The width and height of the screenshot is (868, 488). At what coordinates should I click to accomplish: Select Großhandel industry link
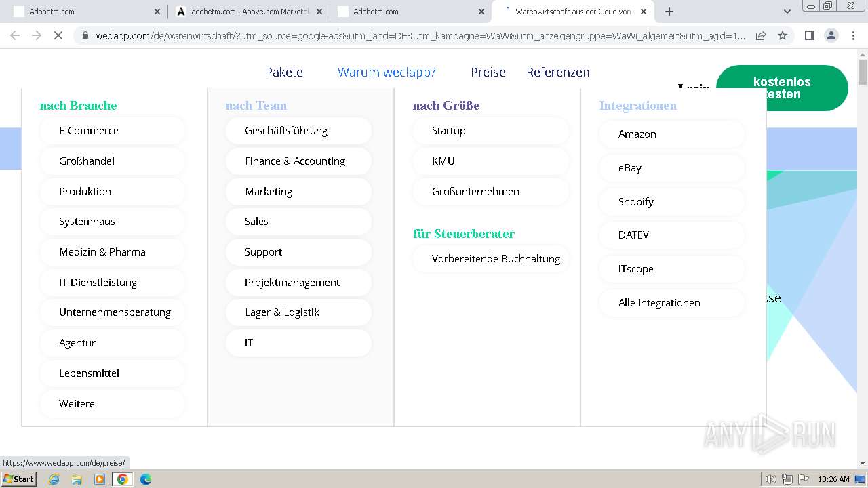tap(113, 161)
